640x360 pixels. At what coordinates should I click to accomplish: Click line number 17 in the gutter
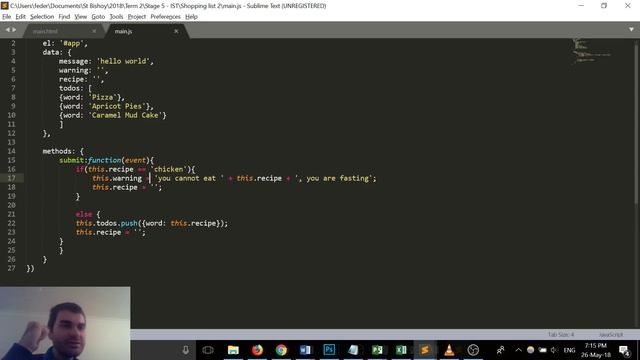11,178
